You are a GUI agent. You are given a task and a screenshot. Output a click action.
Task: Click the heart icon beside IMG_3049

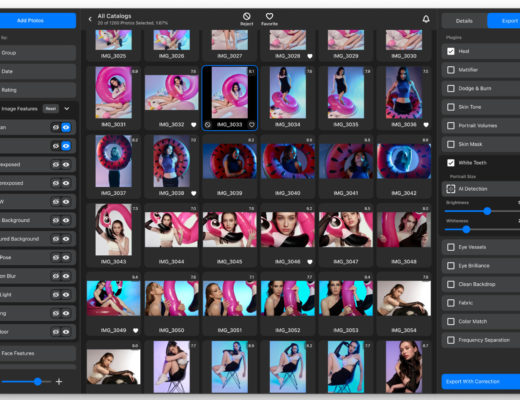(x=135, y=331)
